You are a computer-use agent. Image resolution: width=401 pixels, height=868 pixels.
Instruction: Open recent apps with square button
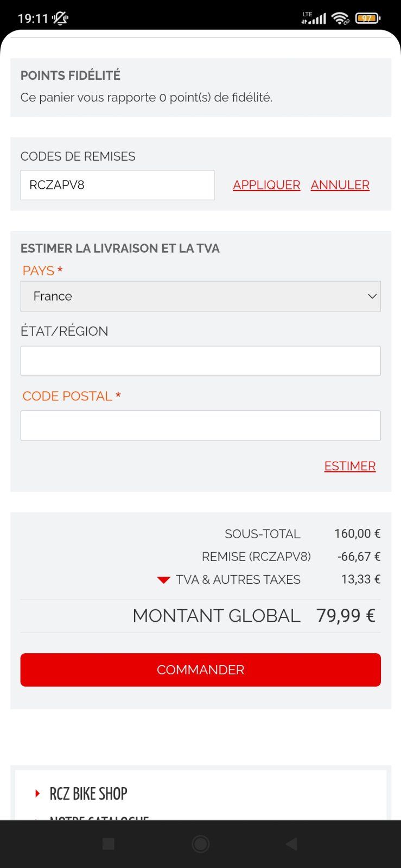pyautogui.click(x=109, y=844)
